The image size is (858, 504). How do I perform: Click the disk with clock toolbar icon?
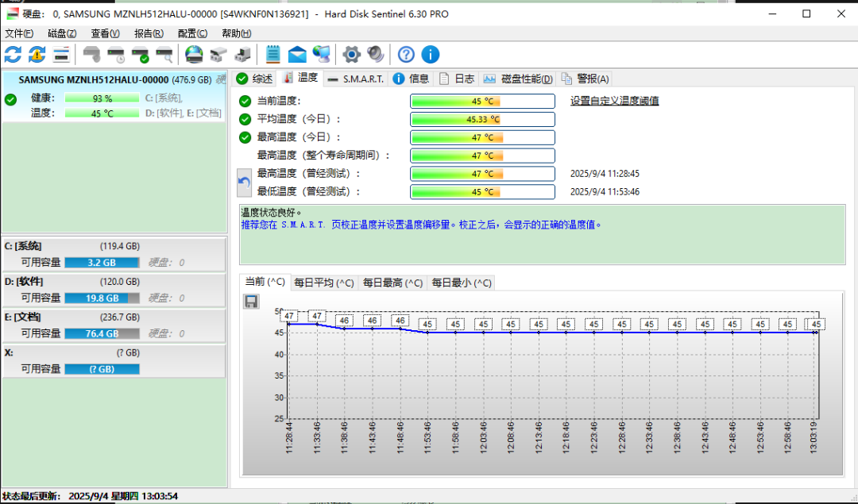[116, 55]
